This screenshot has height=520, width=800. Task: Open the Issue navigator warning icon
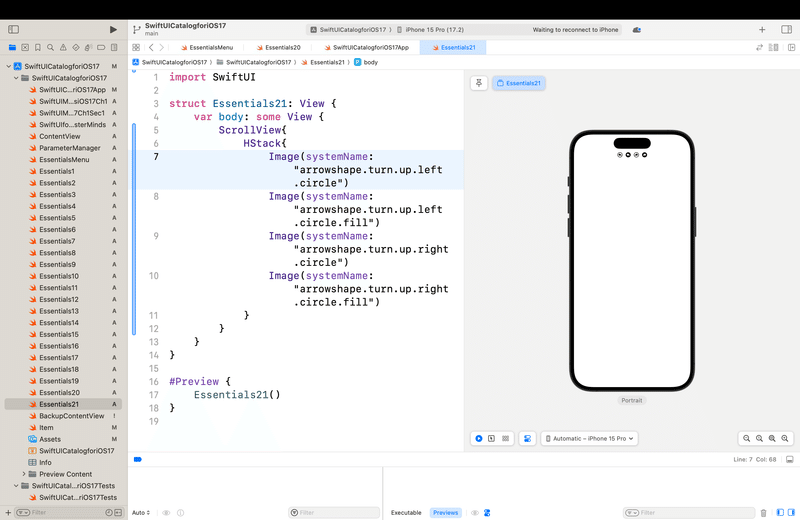pos(63,47)
